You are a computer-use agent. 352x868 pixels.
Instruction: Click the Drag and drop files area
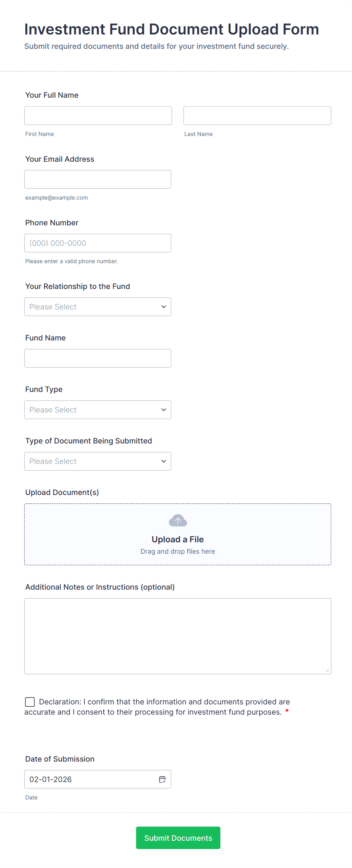(x=178, y=552)
